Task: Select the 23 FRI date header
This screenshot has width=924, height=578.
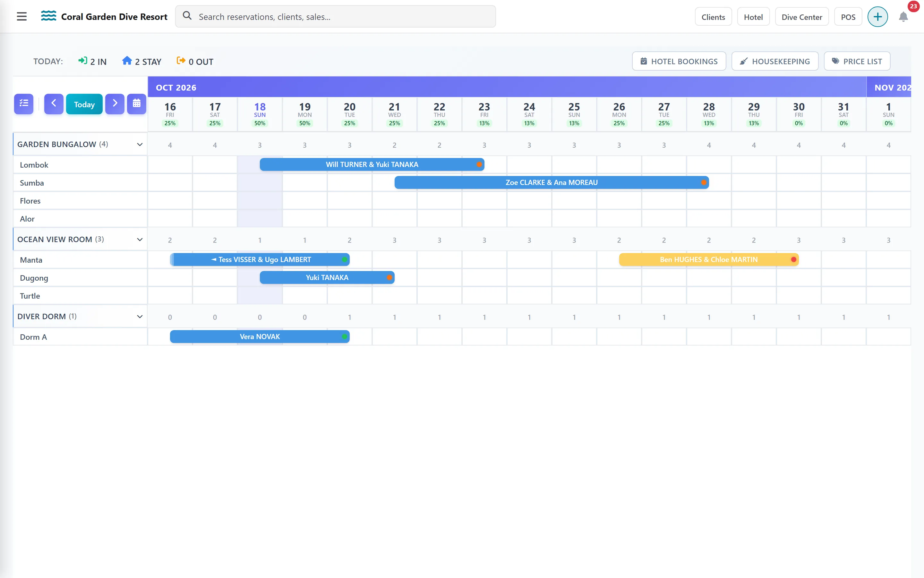Action: pyautogui.click(x=484, y=114)
